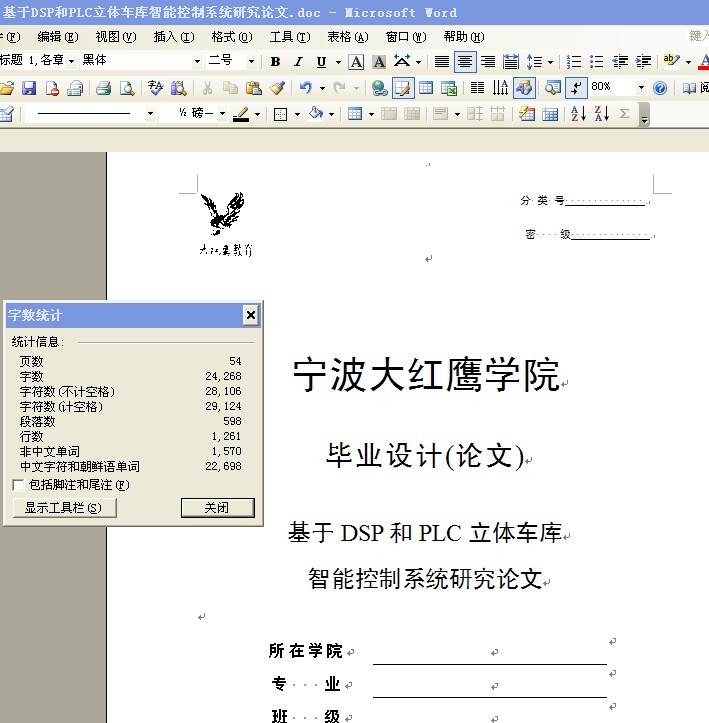Apply distributed alignment
Image resolution: width=709 pixels, height=723 pixels.
[x=510, y=61]
